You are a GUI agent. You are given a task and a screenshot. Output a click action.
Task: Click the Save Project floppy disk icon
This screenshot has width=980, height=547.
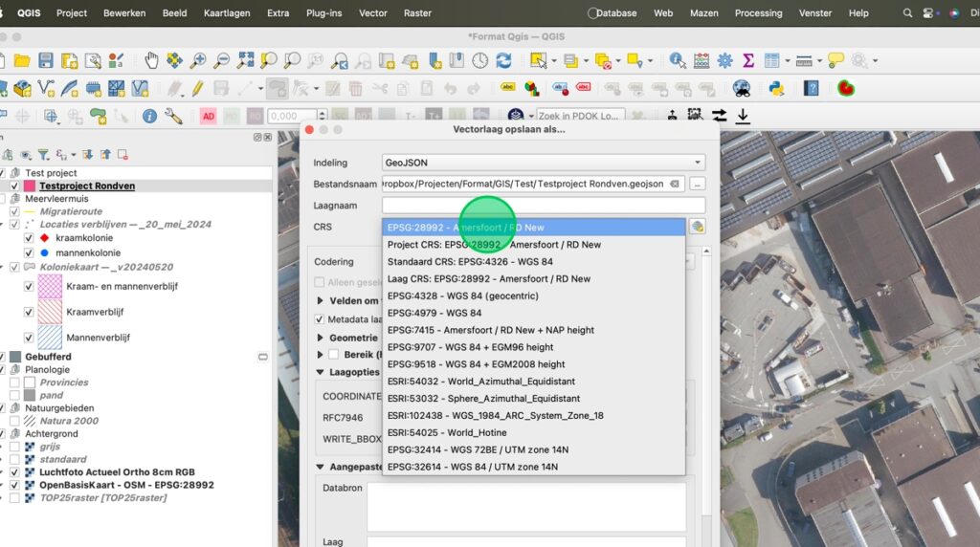(46, 60)
